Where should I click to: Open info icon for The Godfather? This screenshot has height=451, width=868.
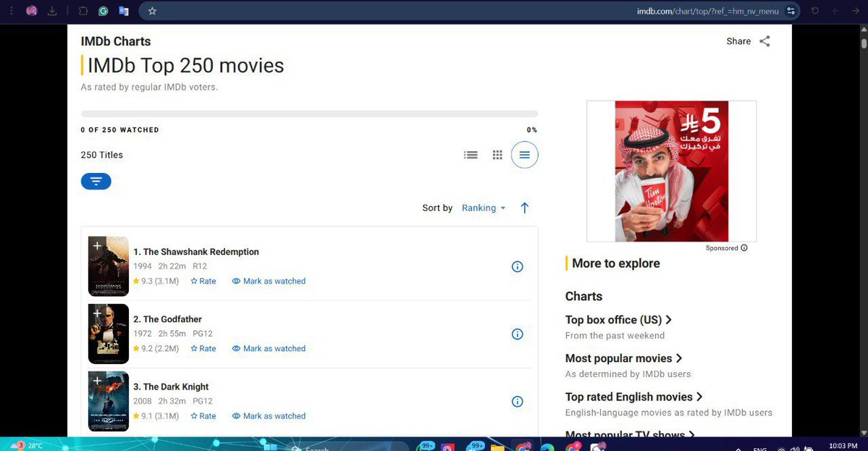517,334
